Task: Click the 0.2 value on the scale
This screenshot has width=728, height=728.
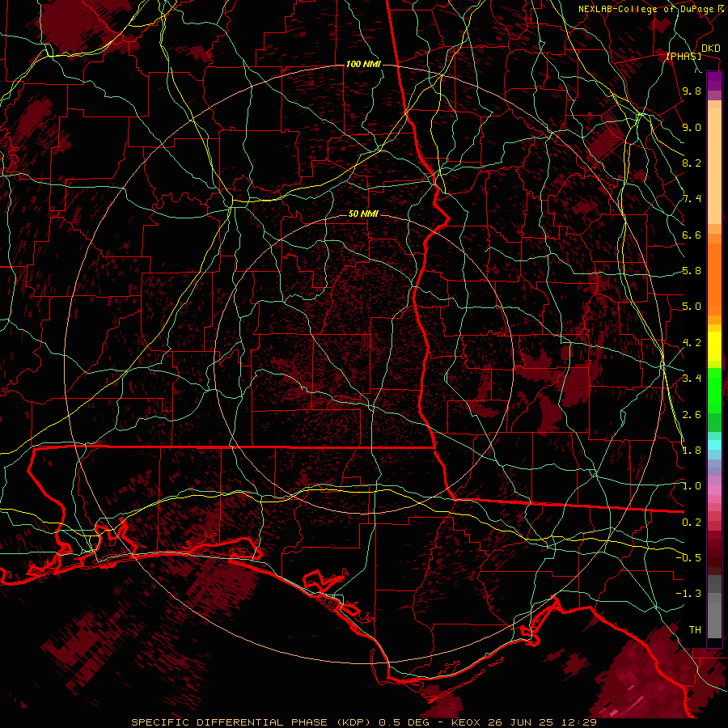Action: (x=692, y=523)
